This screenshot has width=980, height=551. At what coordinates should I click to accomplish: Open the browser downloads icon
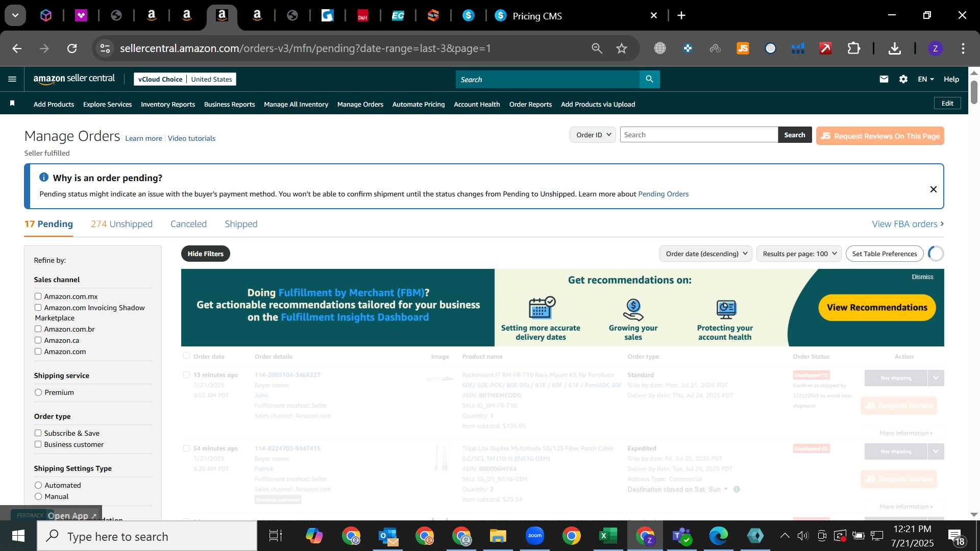pos(894,48)
